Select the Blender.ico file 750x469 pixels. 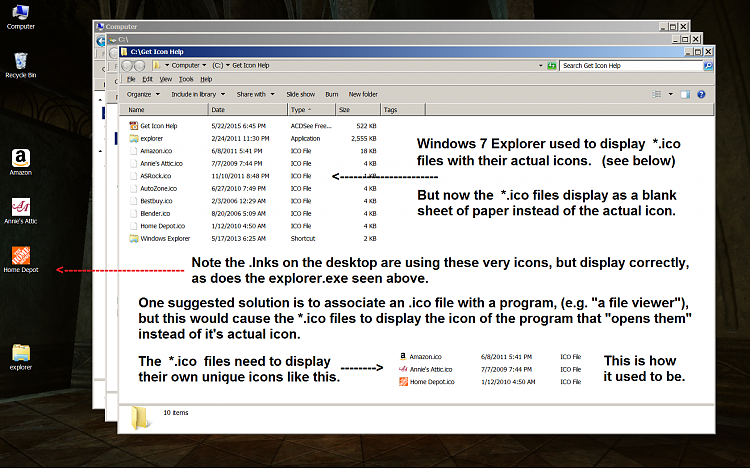[155, 213]
